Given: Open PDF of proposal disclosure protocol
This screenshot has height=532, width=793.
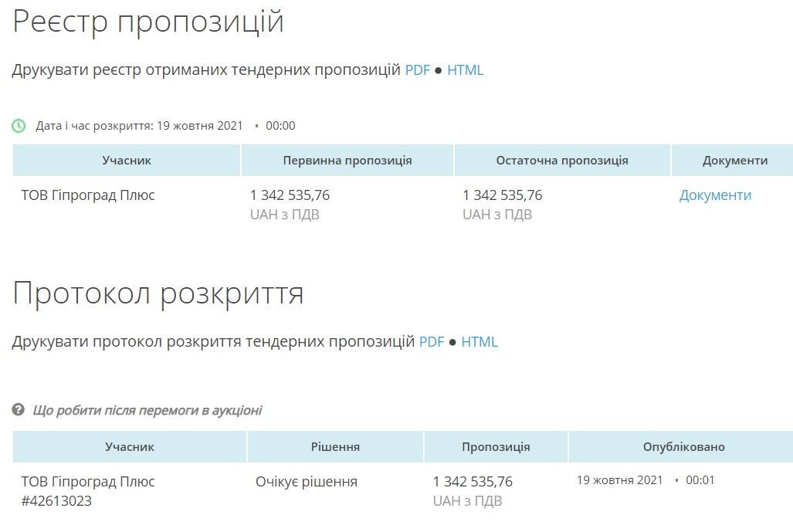Looking at the screenshot, I should (432, 342).
